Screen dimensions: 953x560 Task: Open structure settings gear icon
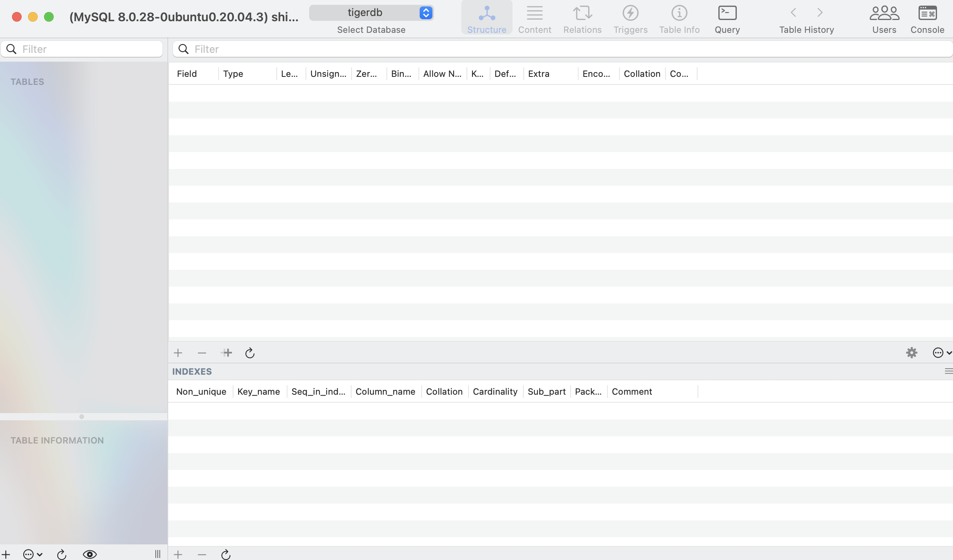point(911,353)
